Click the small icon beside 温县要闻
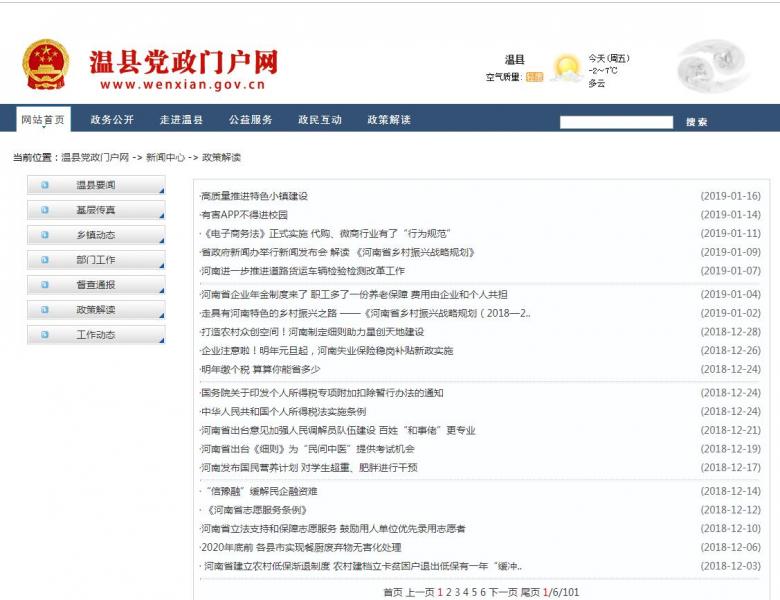780x600 pixels. coord(45,185)
